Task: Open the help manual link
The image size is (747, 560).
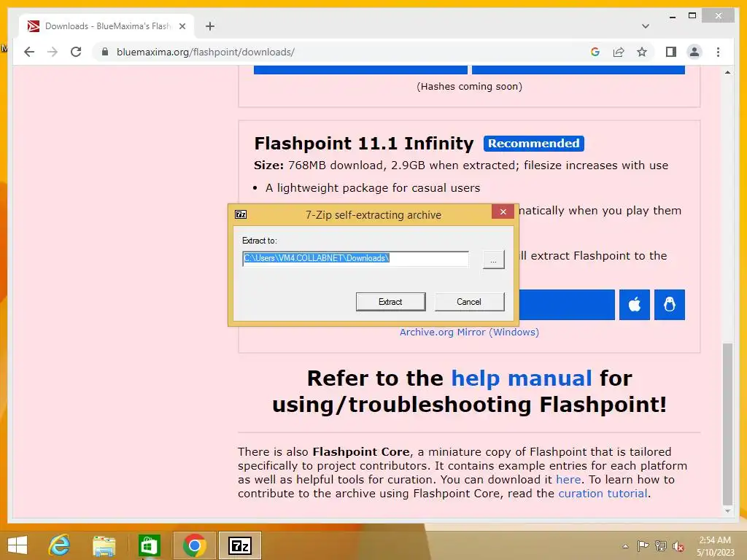Action: pos(522,378)
